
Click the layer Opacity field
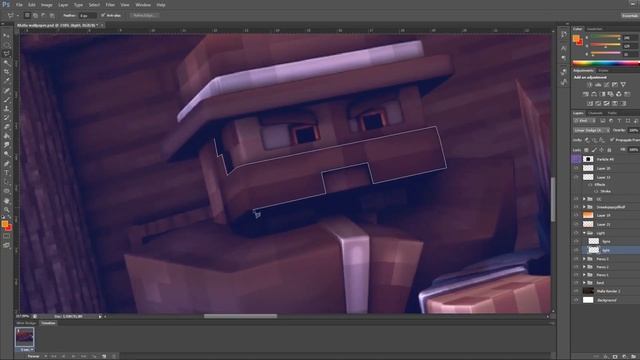click(633, 130)
